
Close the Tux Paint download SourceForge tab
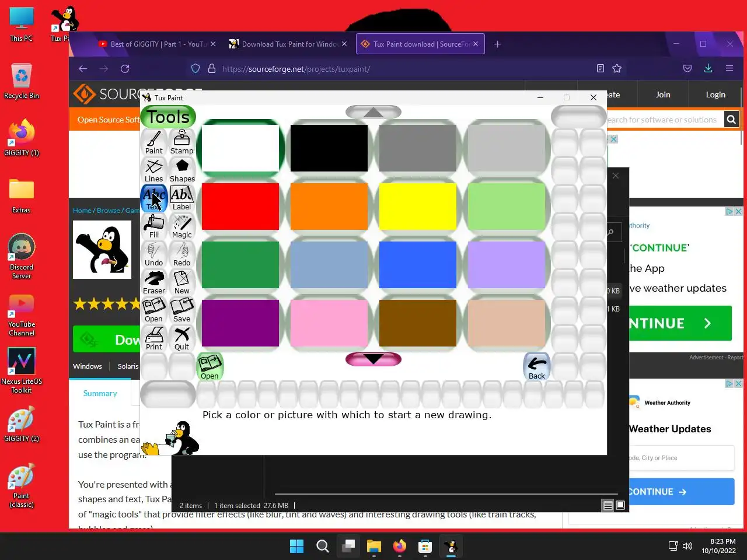pos(476,44)
